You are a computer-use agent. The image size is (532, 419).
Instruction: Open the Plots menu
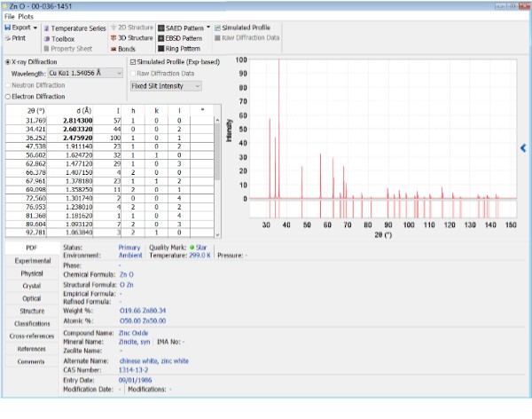27,17
